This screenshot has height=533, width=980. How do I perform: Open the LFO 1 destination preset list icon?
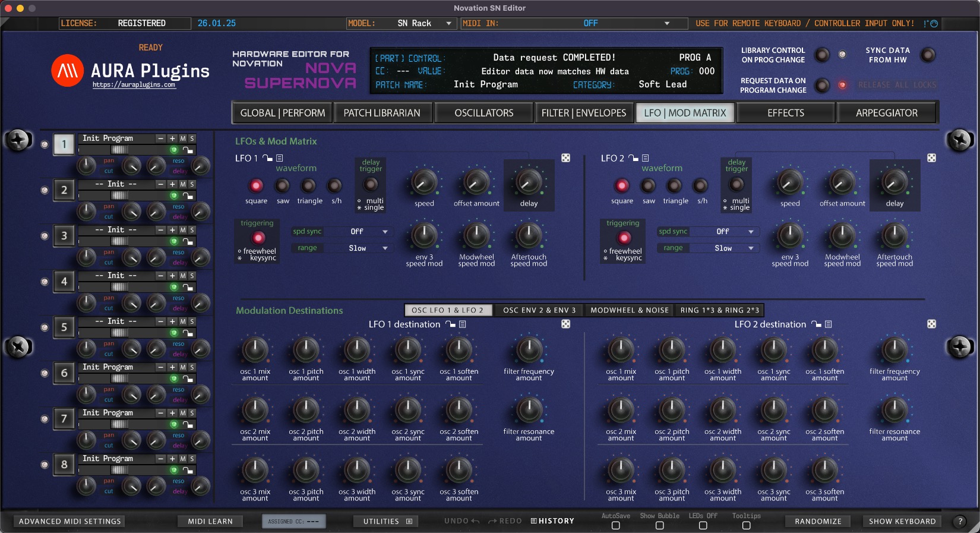(463, 324)
